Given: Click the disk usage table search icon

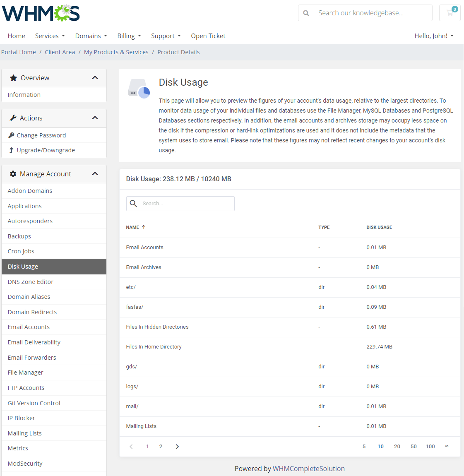Looking at the screenshot, I should tap(133, 203).
